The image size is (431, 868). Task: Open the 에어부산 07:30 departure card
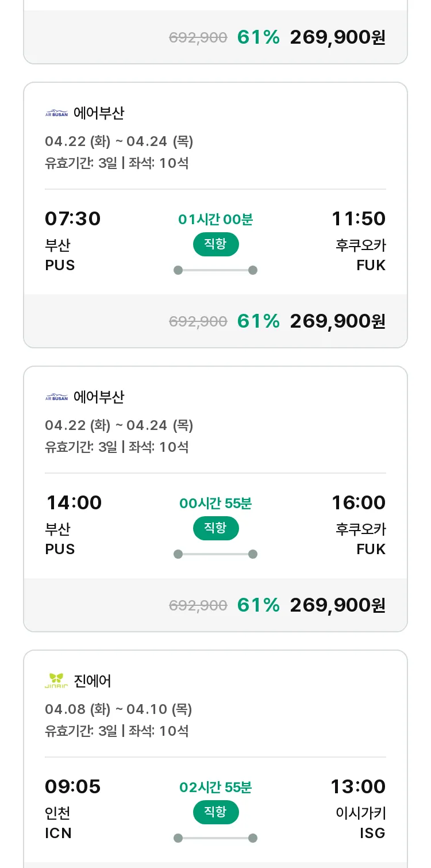215,215
